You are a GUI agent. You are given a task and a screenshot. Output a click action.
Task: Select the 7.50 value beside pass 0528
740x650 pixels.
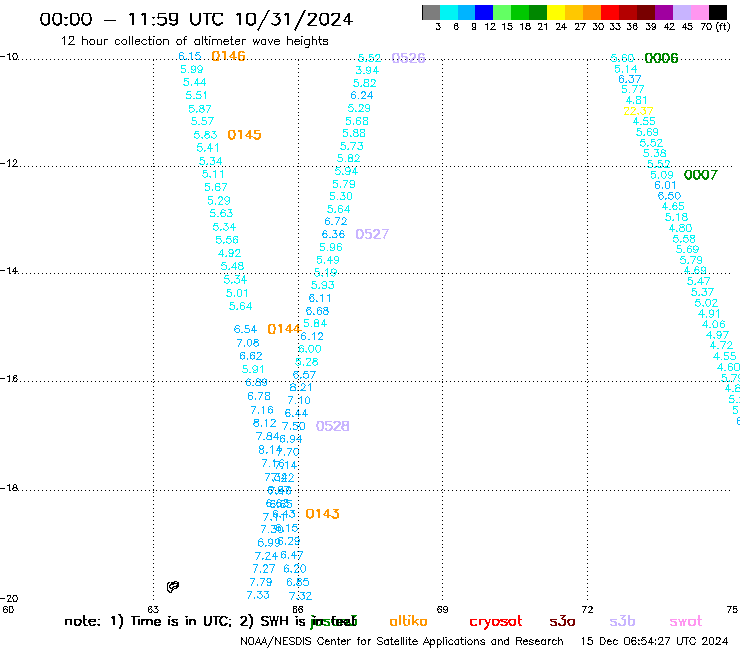[x=294, y=426]
